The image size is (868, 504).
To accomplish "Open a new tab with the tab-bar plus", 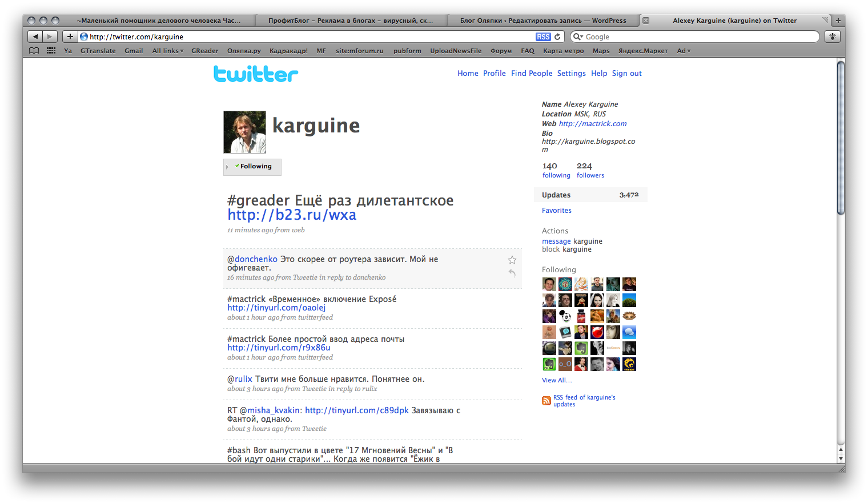I will (x=838, y=21).
